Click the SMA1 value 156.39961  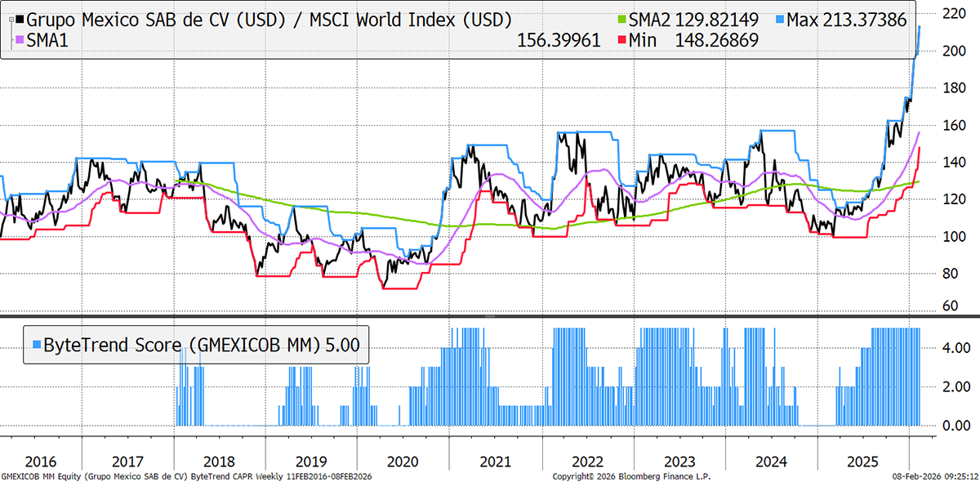click(559, 40)
